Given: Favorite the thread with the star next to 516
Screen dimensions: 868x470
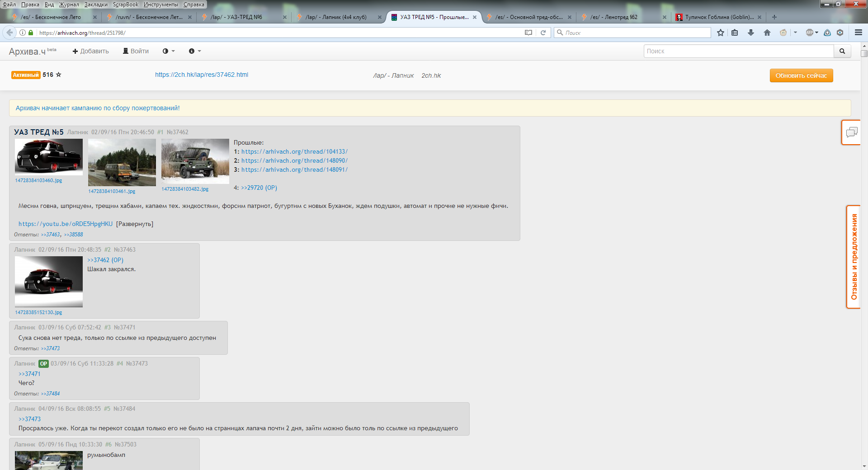Looking at the screenshot, I should [58, 75].
